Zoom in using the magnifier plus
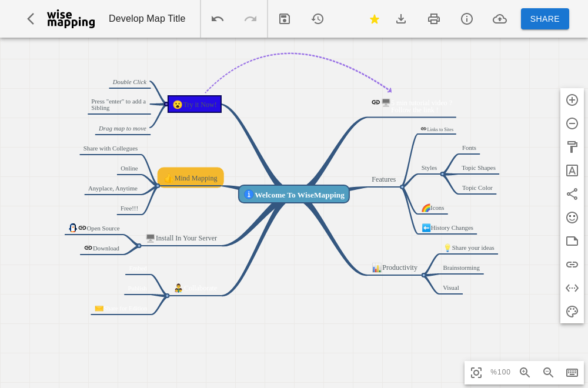Image resolution: width=588 pixels, height=388 pixels. 524,372
